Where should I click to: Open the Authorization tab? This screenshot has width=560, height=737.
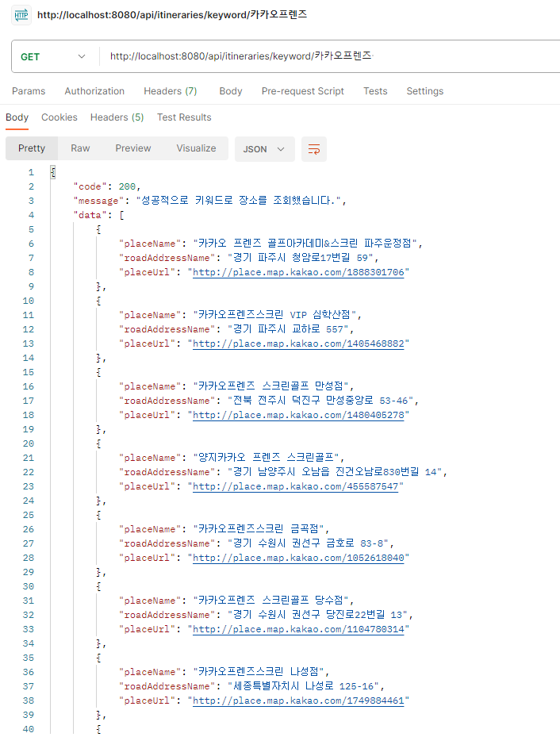coord(94,91)
